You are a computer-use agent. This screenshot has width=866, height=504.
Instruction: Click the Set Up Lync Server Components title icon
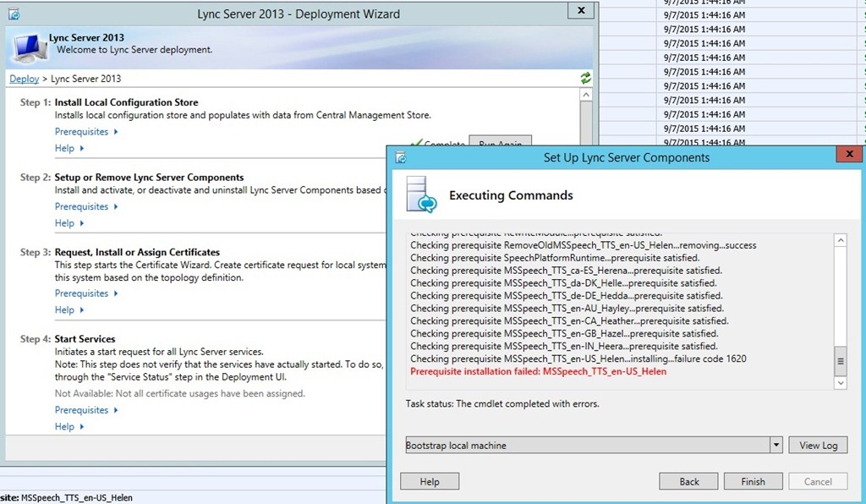click(401, 158)
